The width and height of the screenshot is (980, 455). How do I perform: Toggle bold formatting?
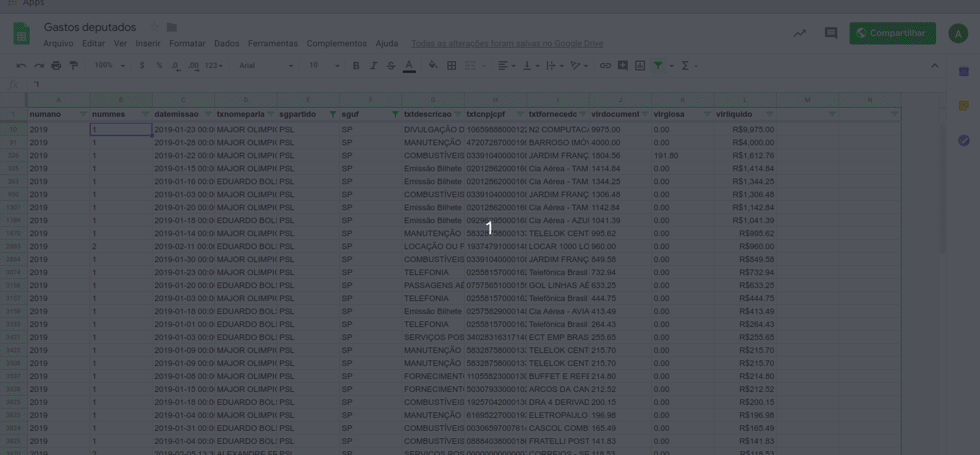tap(356, 66)
